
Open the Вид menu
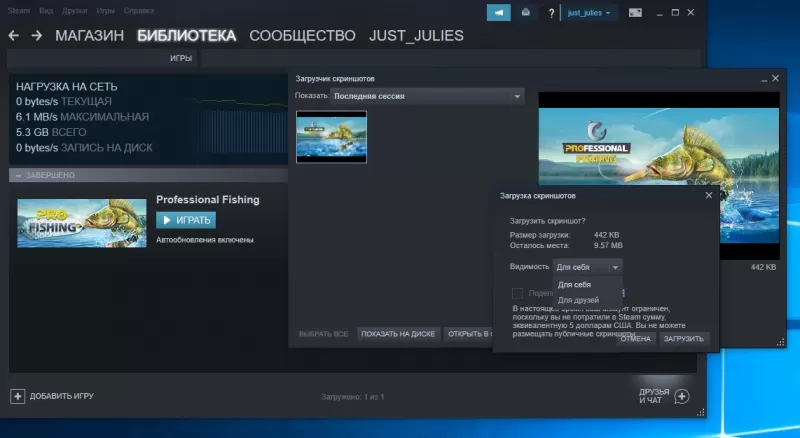click(x=46, y=11)
